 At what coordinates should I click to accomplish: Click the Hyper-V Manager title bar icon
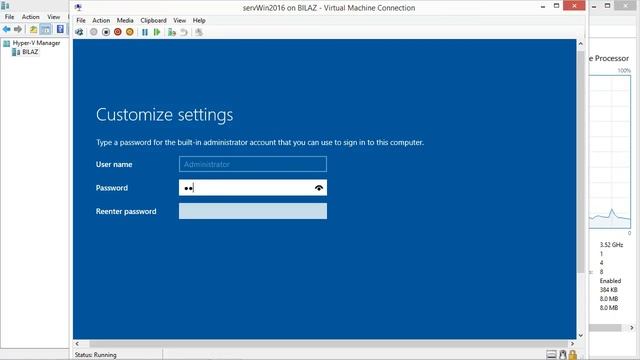pos(5,5)
